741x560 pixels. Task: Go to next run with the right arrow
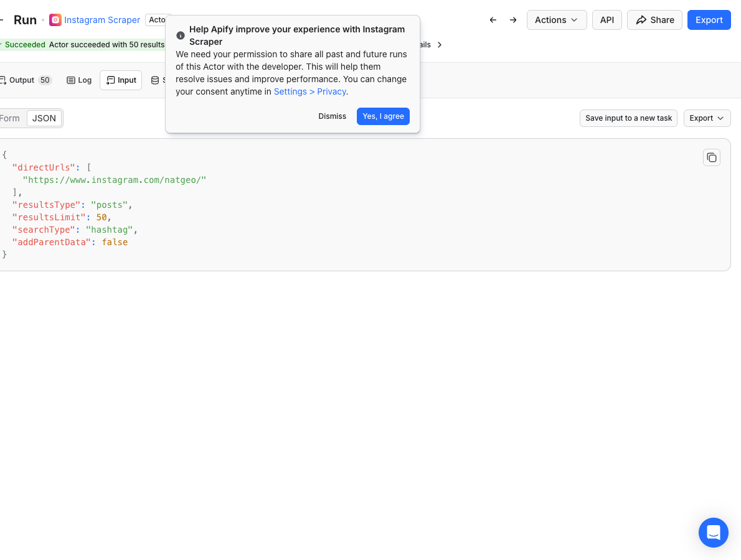pyautogui.click(x=513, y=20)
